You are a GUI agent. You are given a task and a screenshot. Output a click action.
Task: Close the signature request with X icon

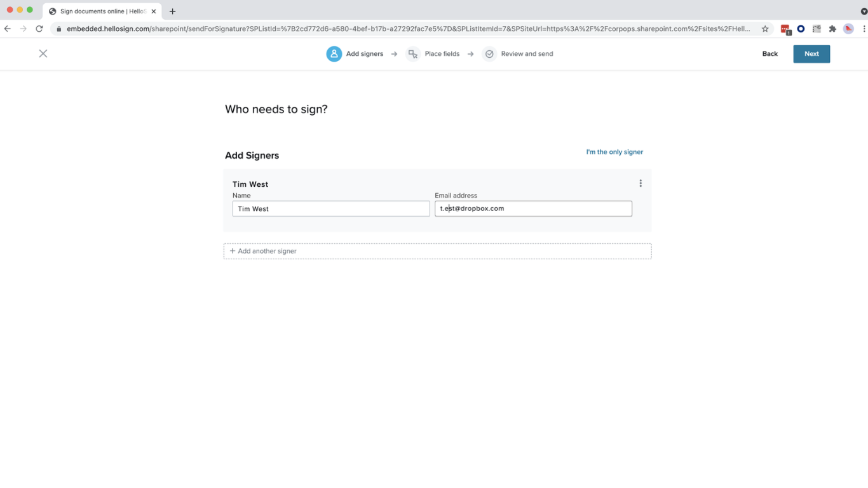43,54
